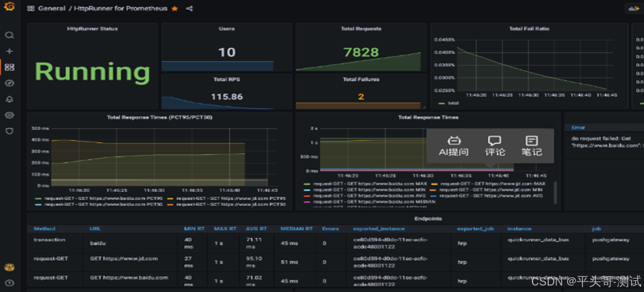Sort Endpoints table by instance column
The height and width of the screenshot is (292, 644).
tap(519, 229)
